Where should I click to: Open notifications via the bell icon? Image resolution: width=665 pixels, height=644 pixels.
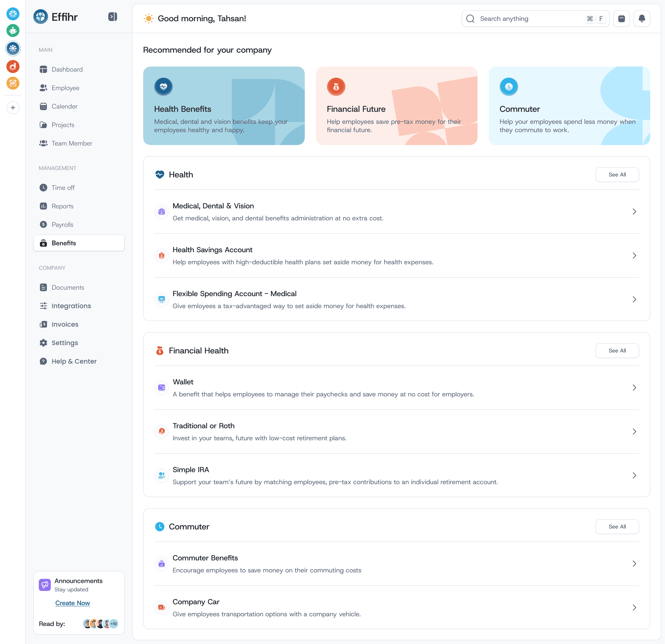pyautogui.click(x=642, y=19)
